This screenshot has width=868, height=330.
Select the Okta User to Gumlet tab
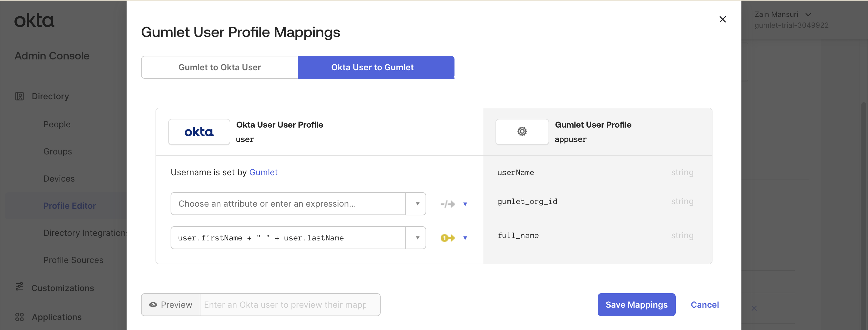pyautogui.click(x=376, y=67)
